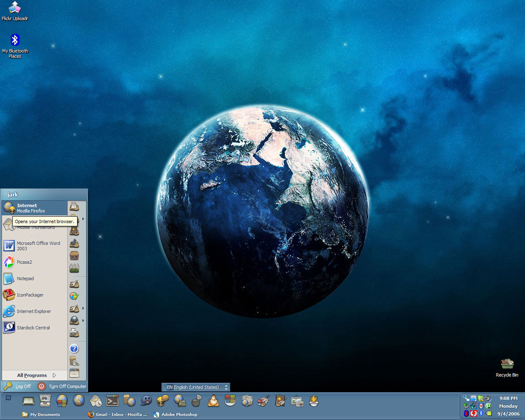Click the Log Off button
Viewport: 525px width, 420px height.
pyautogui.click(x=22, y=386)
